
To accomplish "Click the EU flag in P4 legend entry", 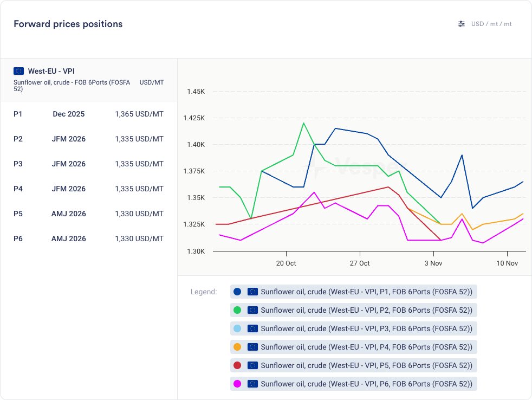I will [x=252, y=347].
